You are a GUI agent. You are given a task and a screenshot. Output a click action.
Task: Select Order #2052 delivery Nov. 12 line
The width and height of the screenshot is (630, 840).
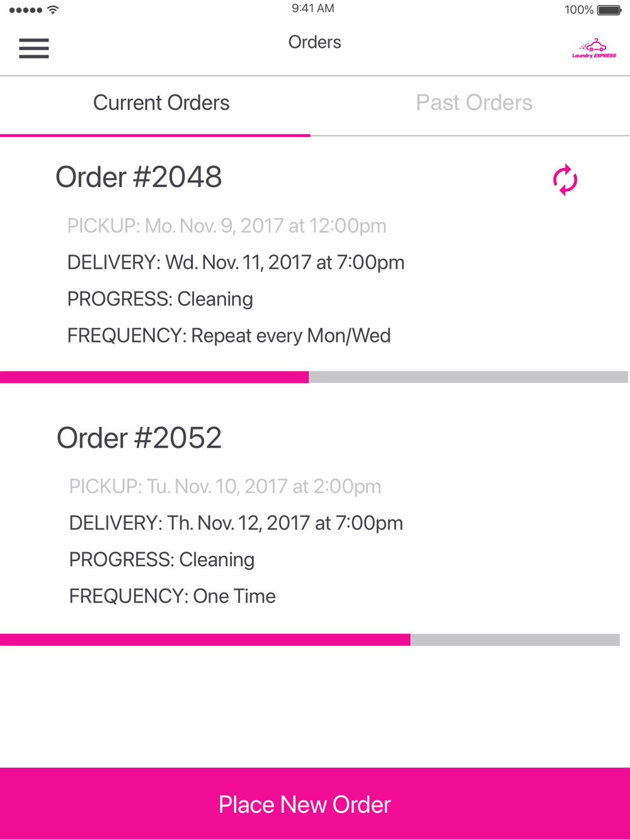click(x=236, y=523)
